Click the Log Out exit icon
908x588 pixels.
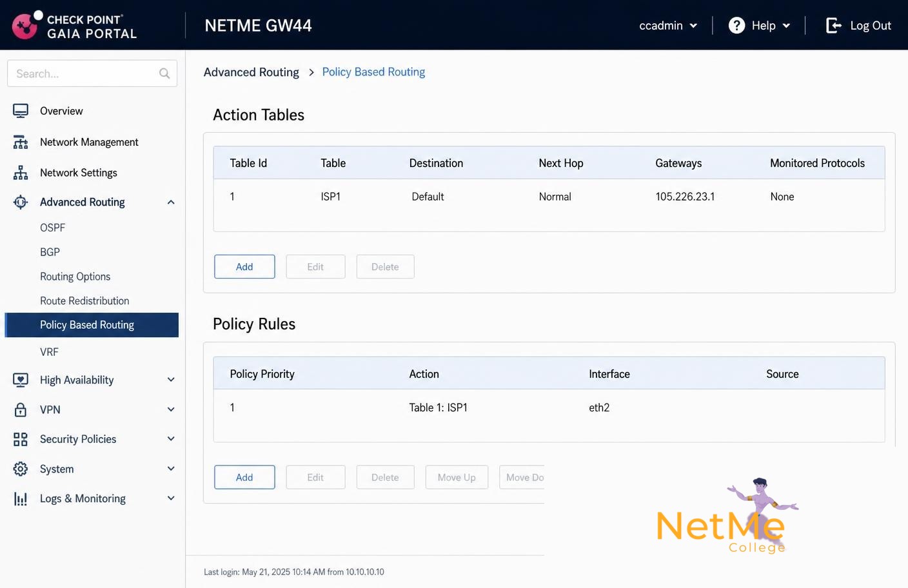834,25
